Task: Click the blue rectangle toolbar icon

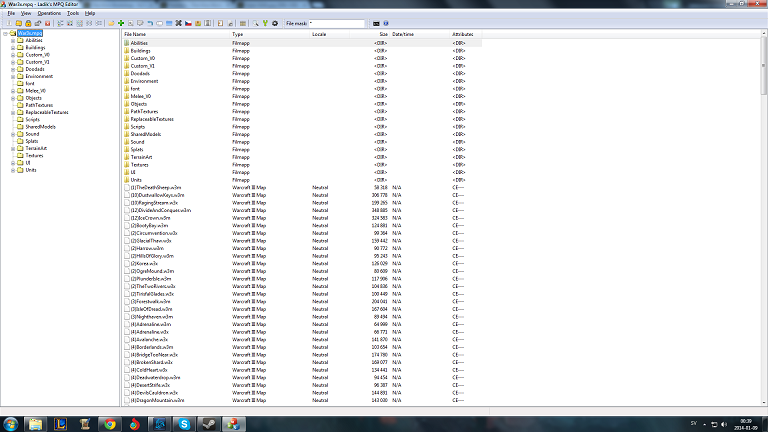Action: 169,23
